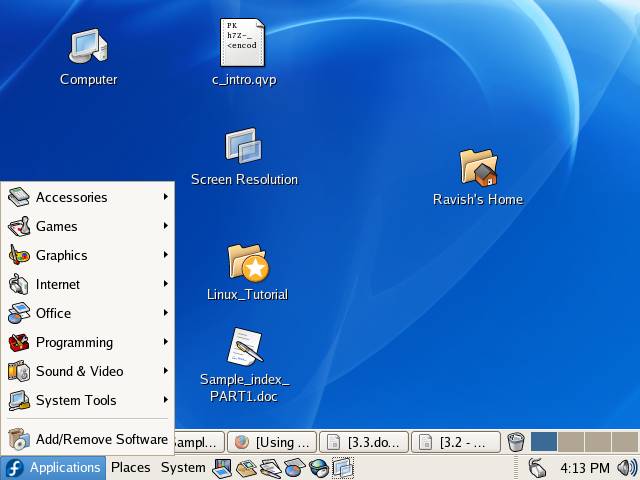
Task: Open the Screen Resolution desktop icon
Action: (243, 147)
